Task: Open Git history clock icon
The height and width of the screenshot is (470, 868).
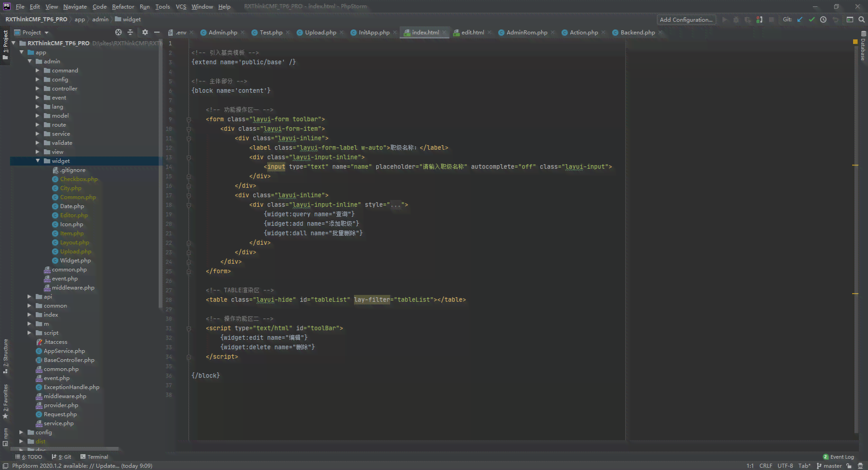Action: tap(823, 19)
